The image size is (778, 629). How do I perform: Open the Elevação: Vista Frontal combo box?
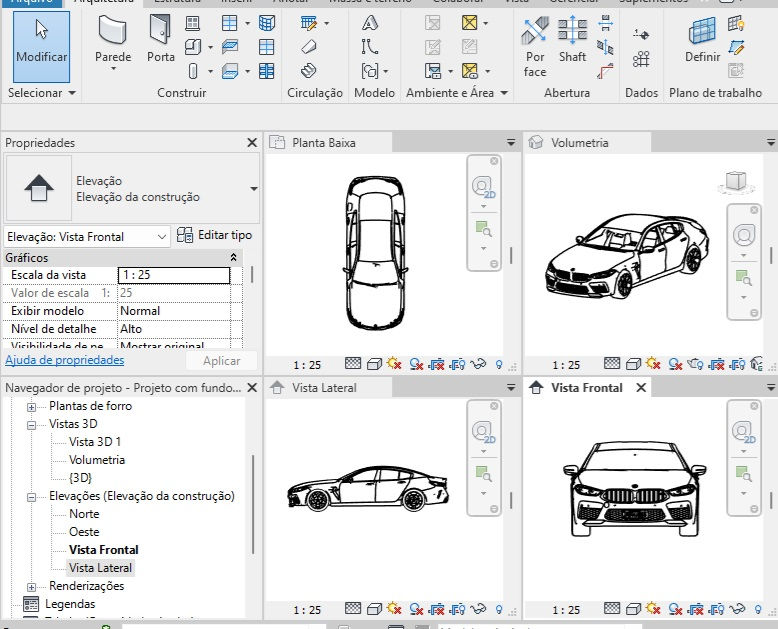[x=87, y=237]
